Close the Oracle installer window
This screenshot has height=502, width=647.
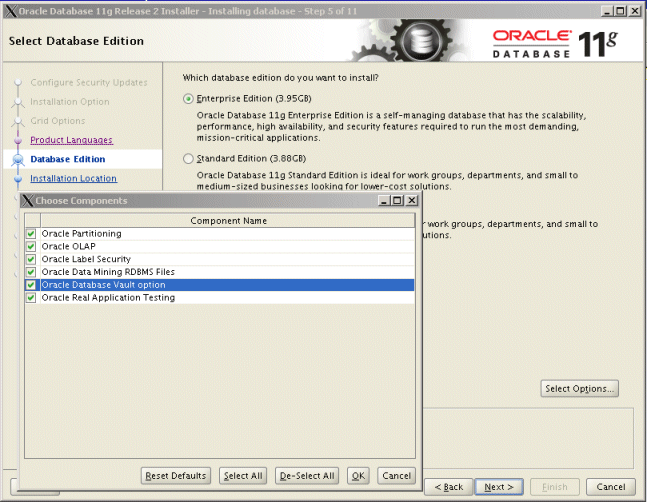635,11
